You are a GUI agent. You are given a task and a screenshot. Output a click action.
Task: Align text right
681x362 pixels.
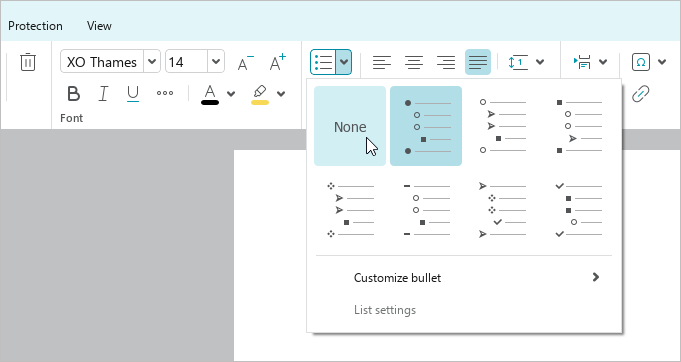pos(446,62)
